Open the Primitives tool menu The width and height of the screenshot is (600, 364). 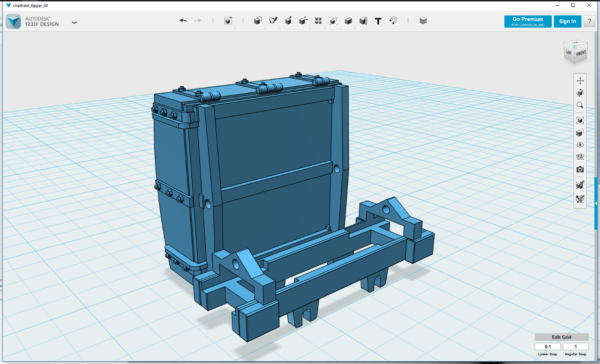tap(258, 21)
